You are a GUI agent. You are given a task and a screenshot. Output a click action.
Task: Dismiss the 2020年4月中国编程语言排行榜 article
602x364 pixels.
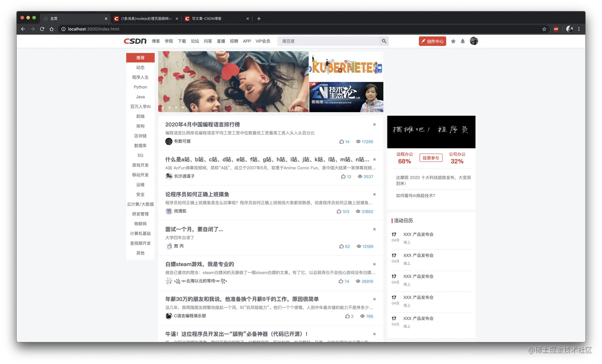(x=374, y=125)
